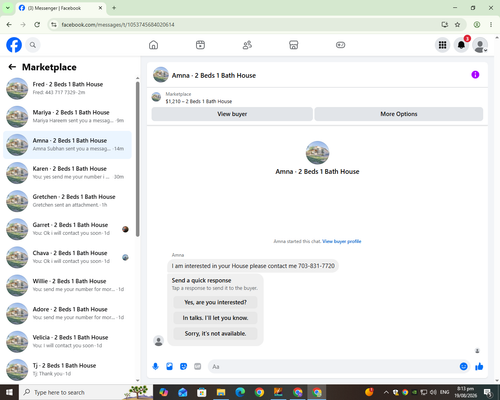Click the Windows taskbar search box
Viewport: 500px width, 400px height.
(86, 392)
